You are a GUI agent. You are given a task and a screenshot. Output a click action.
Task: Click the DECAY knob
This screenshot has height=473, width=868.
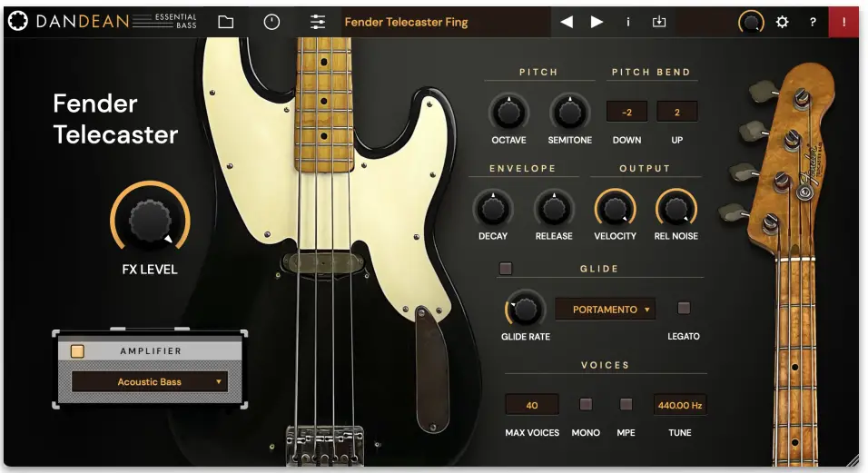tap(493, 209)
